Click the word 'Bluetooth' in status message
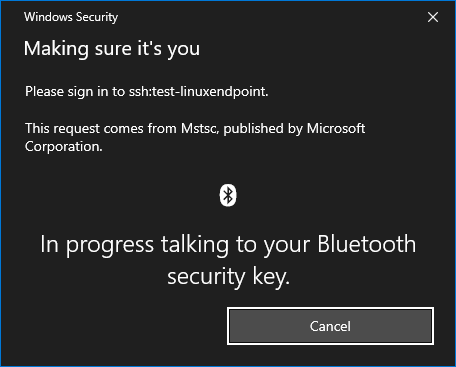The height and width of the screenshot is (367, 456). 367,244
